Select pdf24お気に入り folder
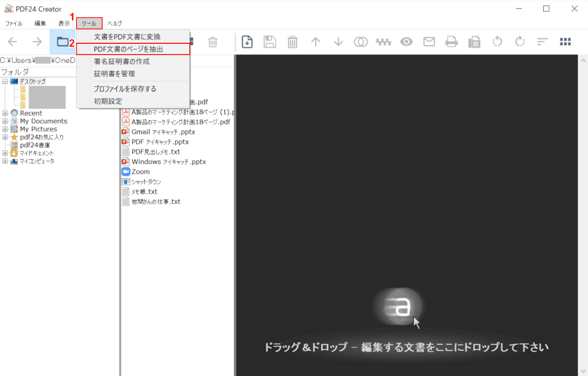This screenshot has height=376, width=588. (x=42, y=137)
